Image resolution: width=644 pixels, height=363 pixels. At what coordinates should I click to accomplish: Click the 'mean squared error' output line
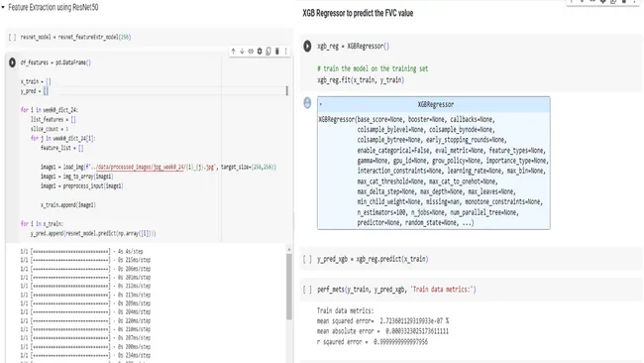(x=382, y=321)
